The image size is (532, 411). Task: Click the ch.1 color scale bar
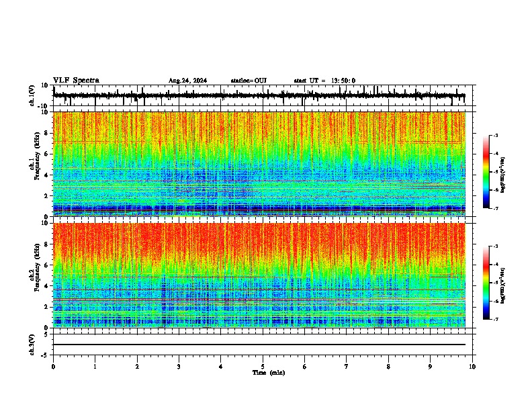(486, 172)
